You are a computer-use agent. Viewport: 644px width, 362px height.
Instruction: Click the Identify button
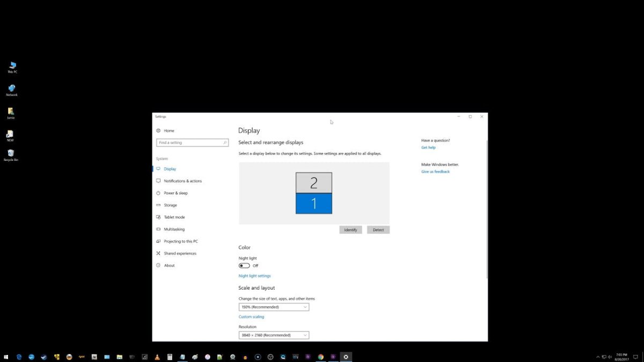point(350,230)
